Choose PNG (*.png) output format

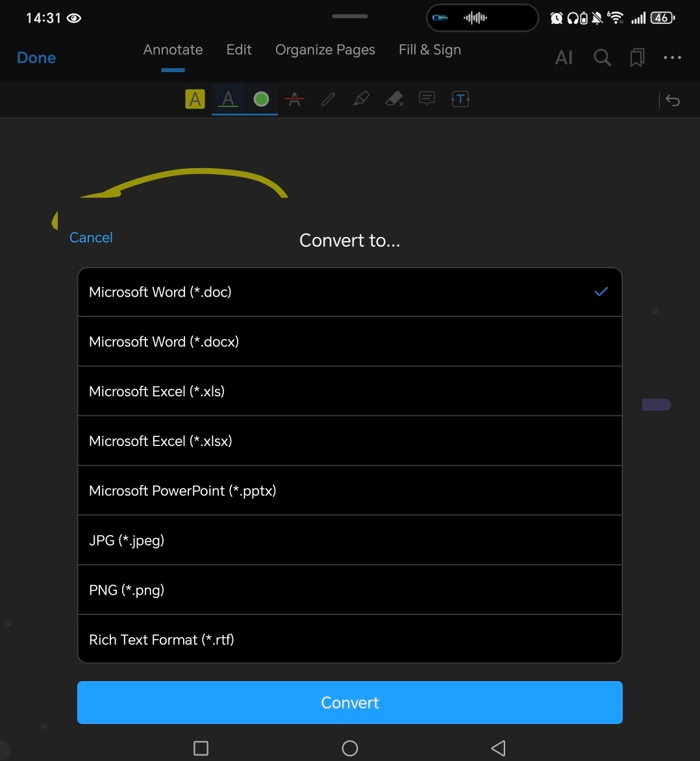point(349,590)
